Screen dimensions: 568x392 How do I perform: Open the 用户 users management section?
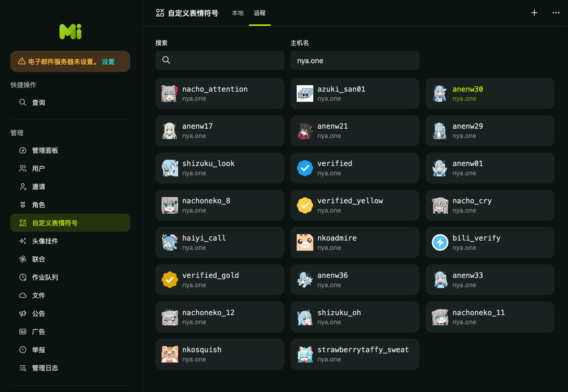38,168
